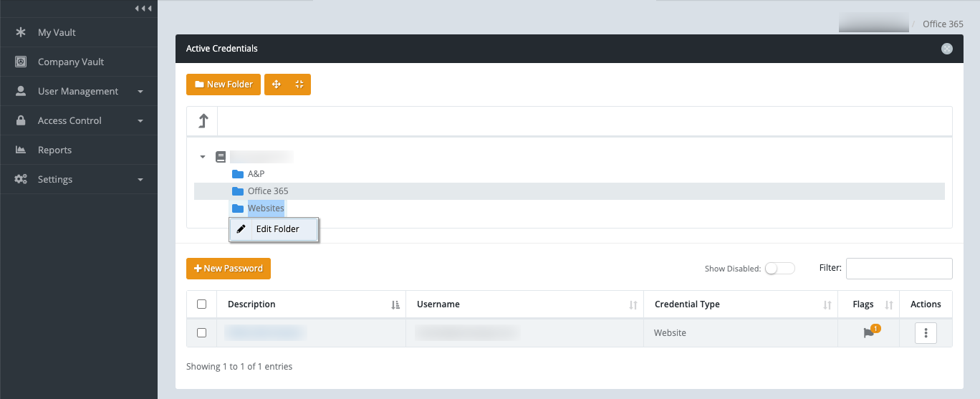
Task: Click the expand-all folders button
Action: click(x=277, y=85)
